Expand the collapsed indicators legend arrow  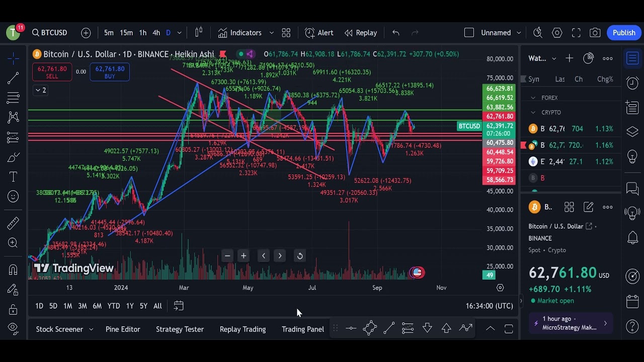coord(40,90)
